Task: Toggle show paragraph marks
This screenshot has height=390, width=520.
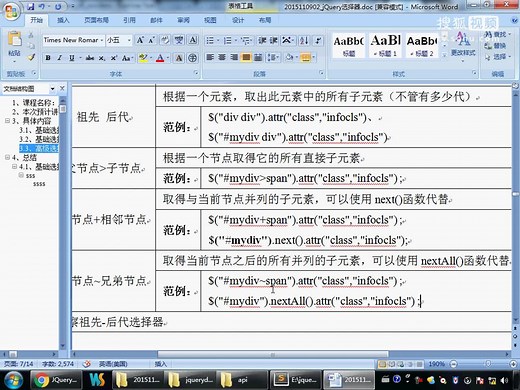Action: (319, 40)
